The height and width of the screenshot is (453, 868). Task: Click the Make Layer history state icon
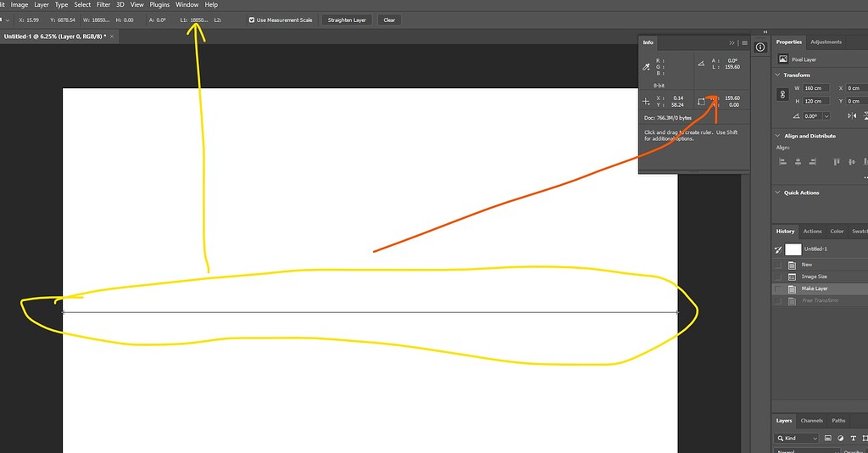[792, 289]
